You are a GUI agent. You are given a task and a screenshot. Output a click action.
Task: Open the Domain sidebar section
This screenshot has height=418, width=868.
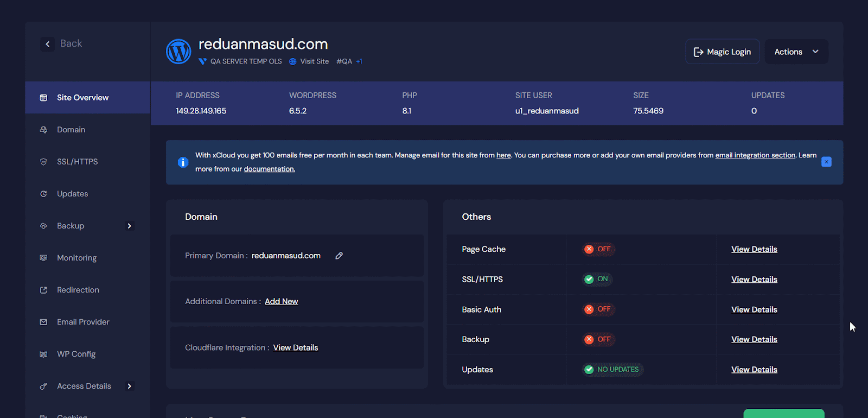pyautogui.click(x=71, y=130)
